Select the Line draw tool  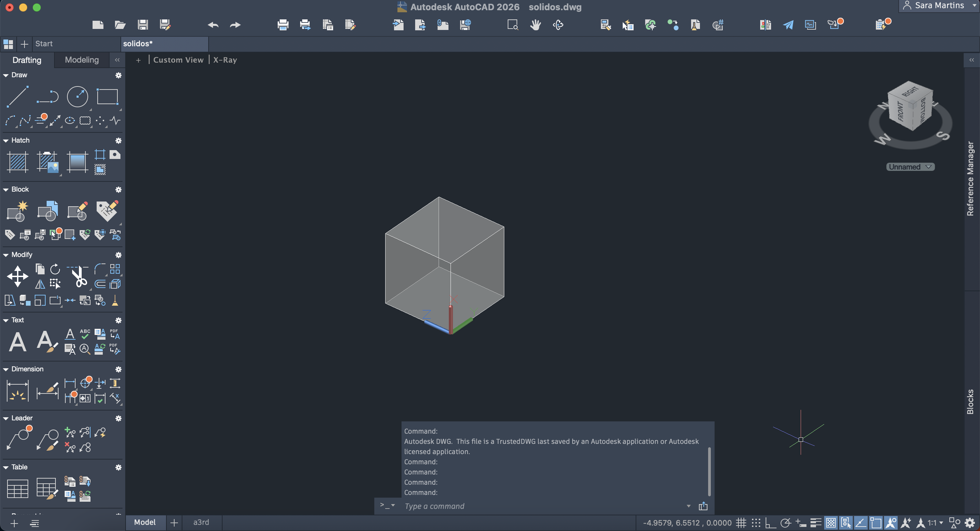[x=17, y=96]
